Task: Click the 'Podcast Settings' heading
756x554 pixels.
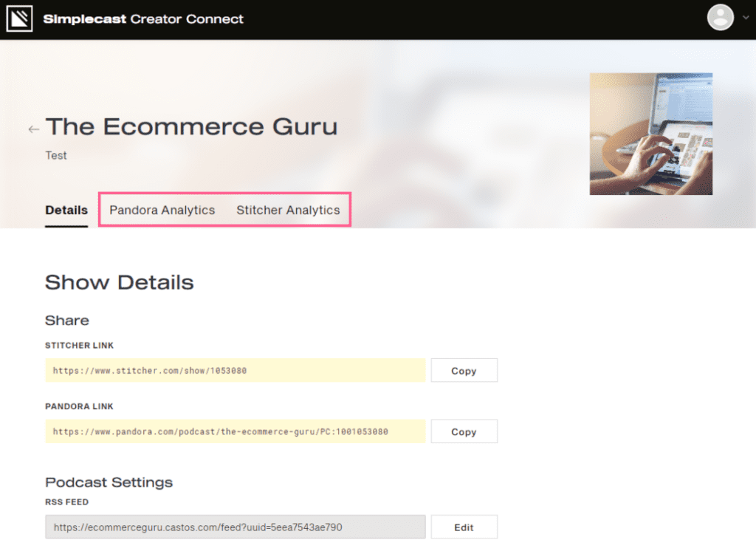Action: [109, 482]
